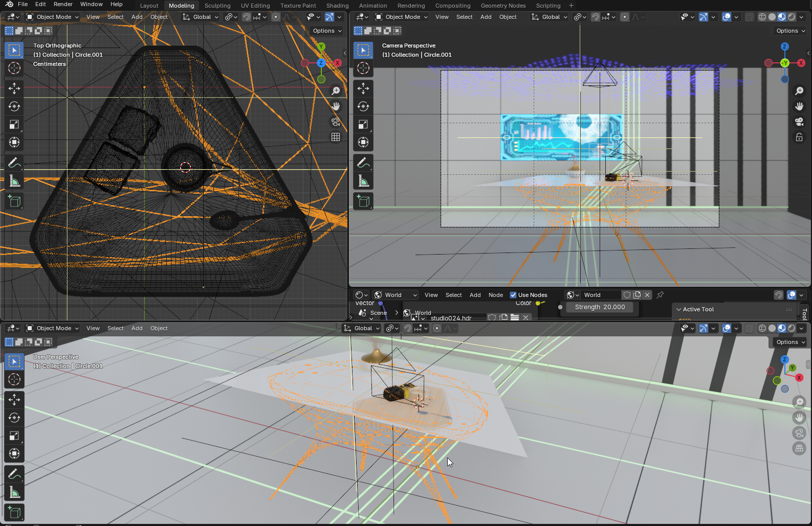Switch camera viewport to rendered shading
This screenshot has height=526, width=812.
point(792,17)
